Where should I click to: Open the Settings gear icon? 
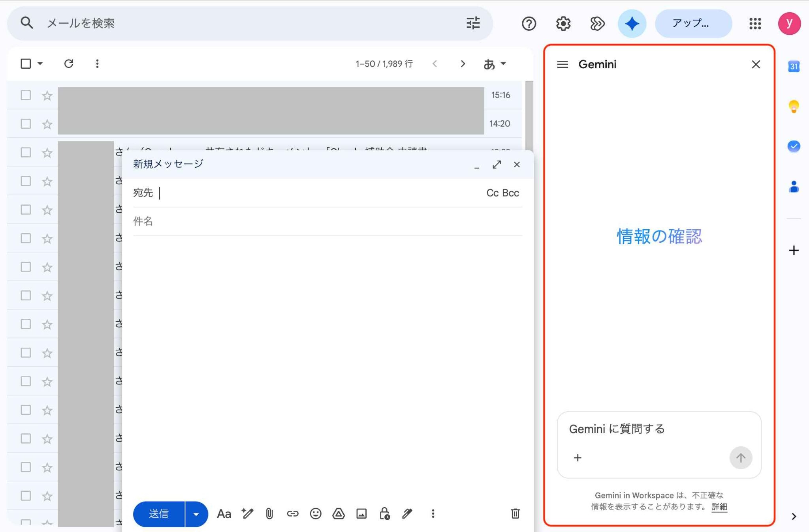(563, 24)
